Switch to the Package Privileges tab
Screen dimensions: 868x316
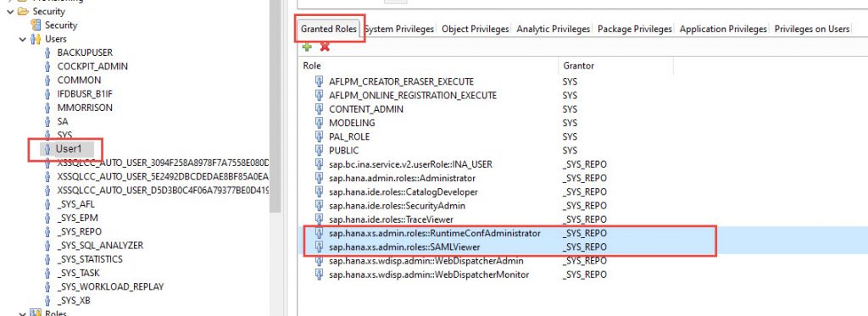pyautogui.click(x=635, y=29)
